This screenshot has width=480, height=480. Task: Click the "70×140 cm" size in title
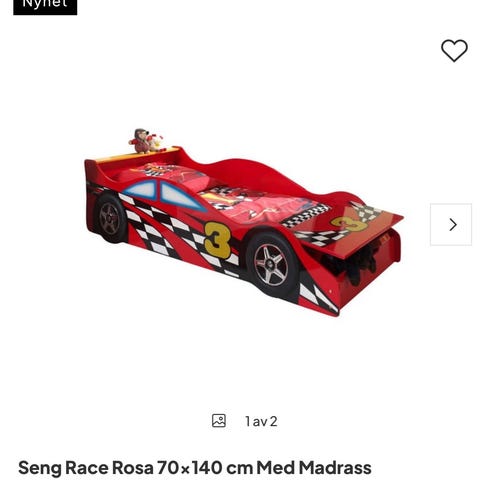pos(205,468)
